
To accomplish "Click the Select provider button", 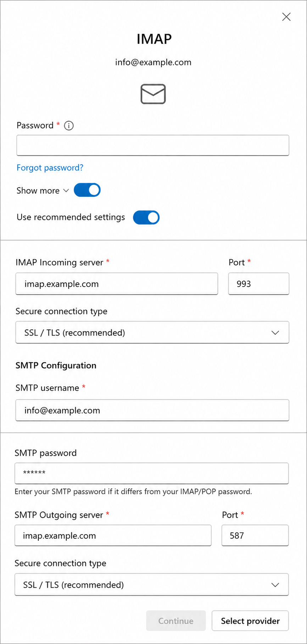I will coord(250,621).
